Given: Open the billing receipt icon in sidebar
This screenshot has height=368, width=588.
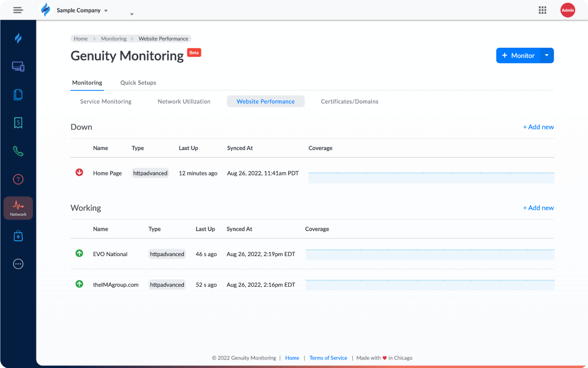Looking at the screenshot, I should click(18, 123).
